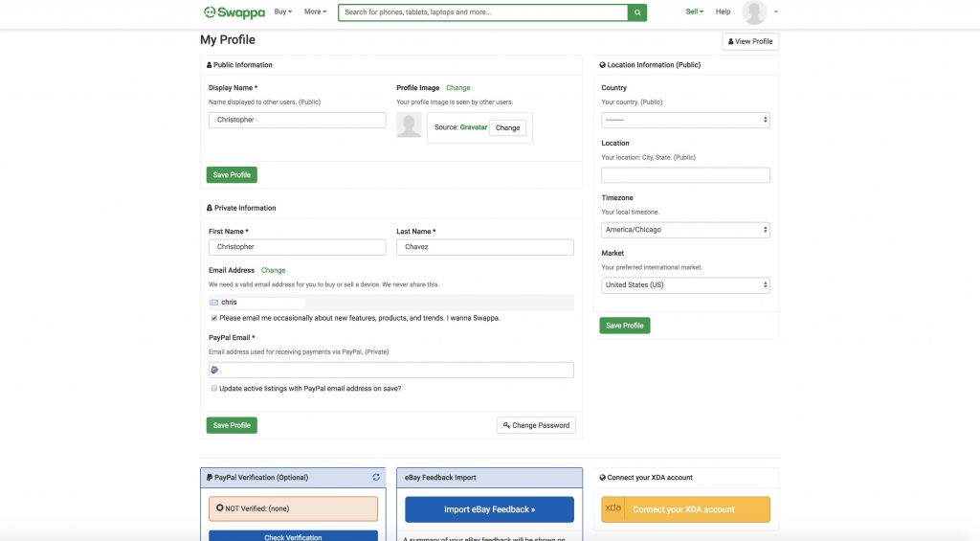Click the profile image thumbnail
The image size is (980, 541).
[x=409, y=125]
